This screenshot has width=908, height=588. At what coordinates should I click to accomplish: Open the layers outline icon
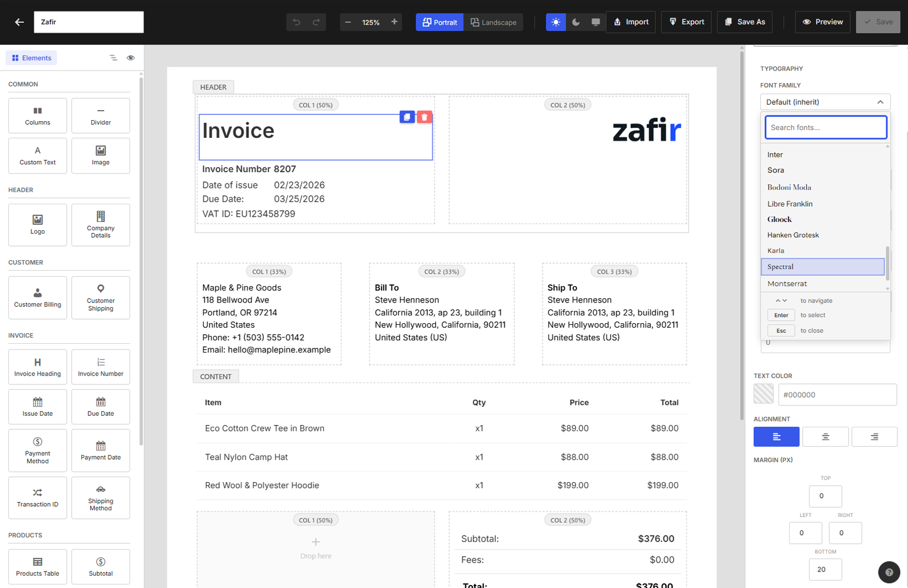tap(113, 58)
